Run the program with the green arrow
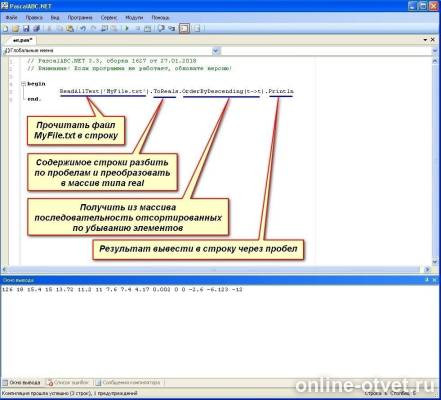Screen dimensions: 441x400 [x=127, y=29]
